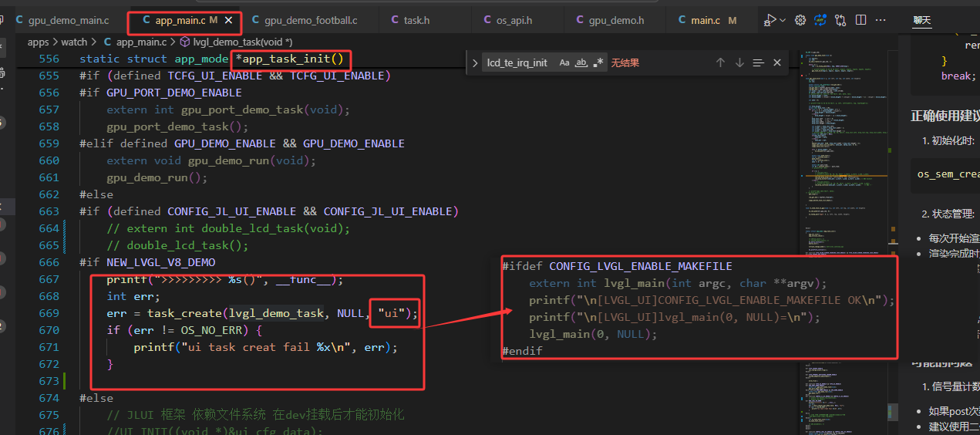Click '// double_lcd_task();' comment on line 665

[177, 245]
